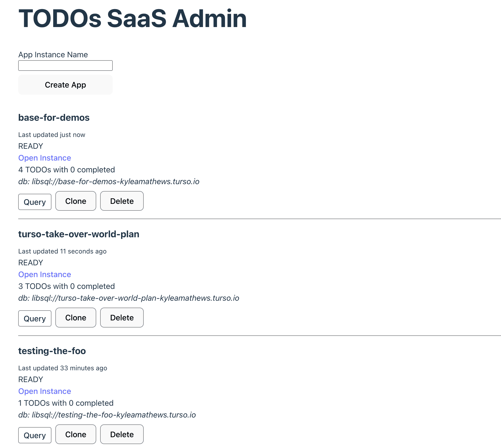Open Instance link for base-for-demos
The width and height of the screenshot is (501, 448).
pos(45,158)
